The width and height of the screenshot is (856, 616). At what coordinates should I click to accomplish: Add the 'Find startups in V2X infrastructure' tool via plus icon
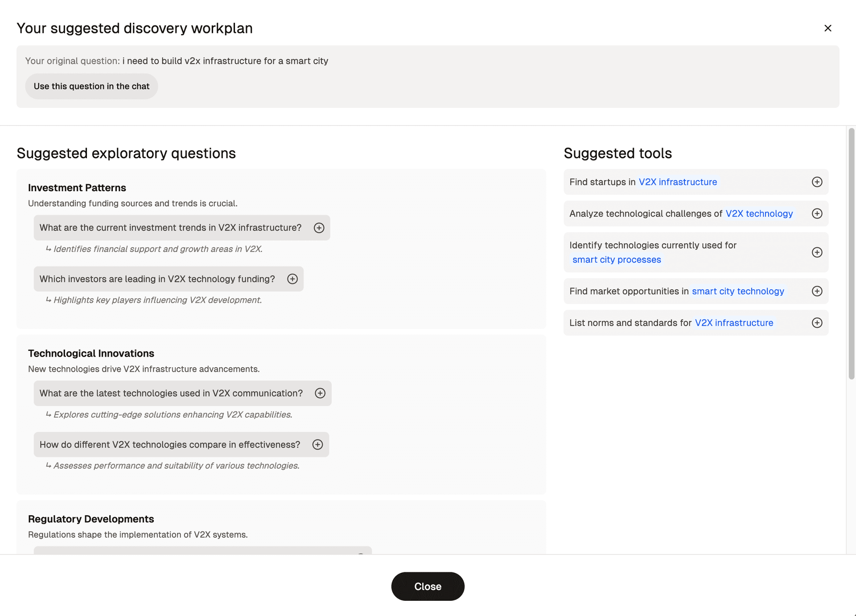pyautogui.click(x=817, y=182)
